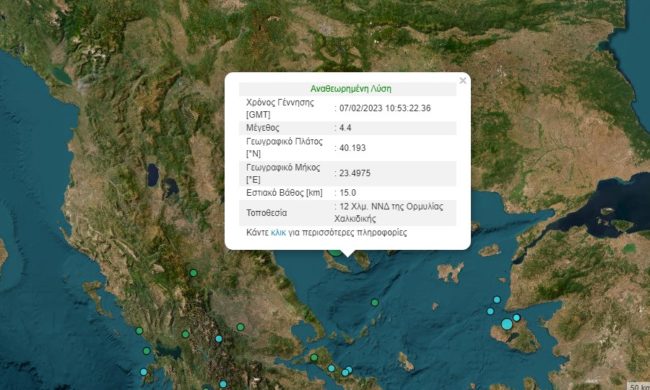Click the 50 km map scale bar
Screen dimensions: 650x390
[638, 386]
